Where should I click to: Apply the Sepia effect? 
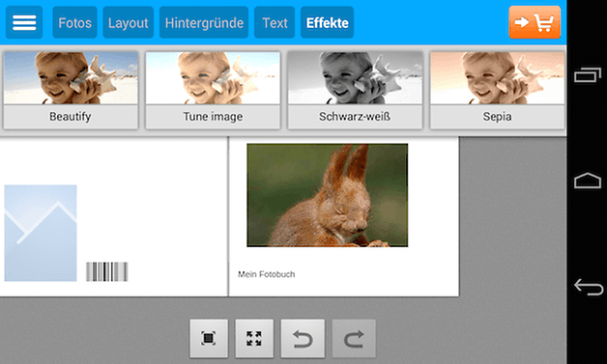[497, 91]
